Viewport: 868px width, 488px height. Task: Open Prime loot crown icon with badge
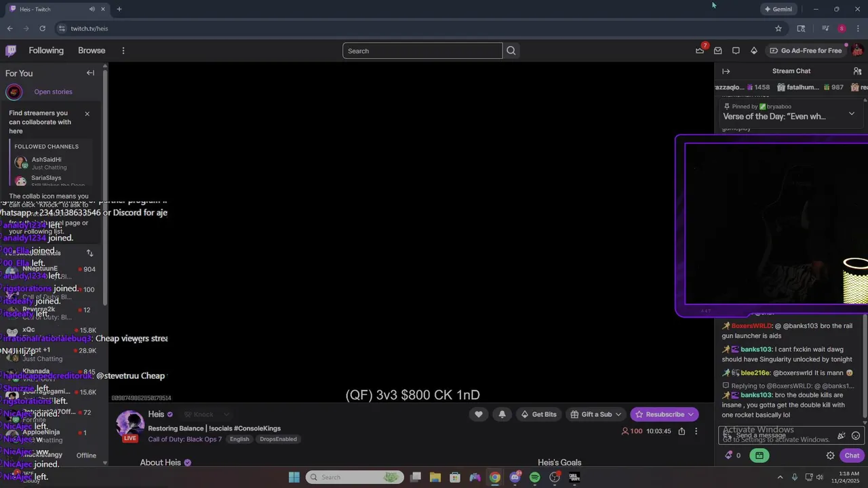pyautogui.click(x=701, y=50)
